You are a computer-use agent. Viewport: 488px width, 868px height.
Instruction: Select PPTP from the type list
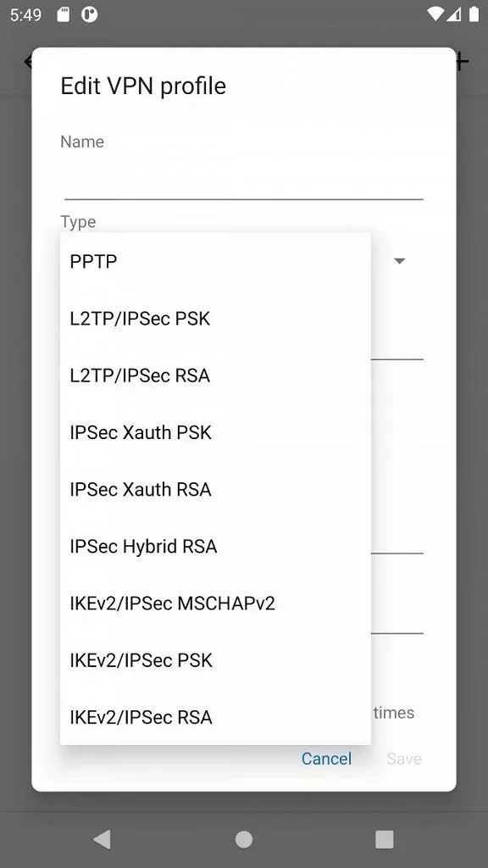click(215, 261)
